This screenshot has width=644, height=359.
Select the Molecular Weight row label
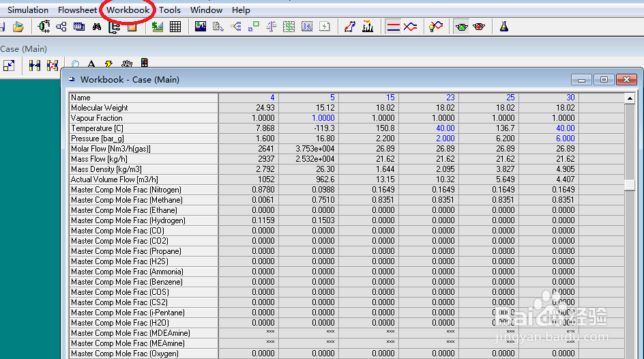click(143, 108)
